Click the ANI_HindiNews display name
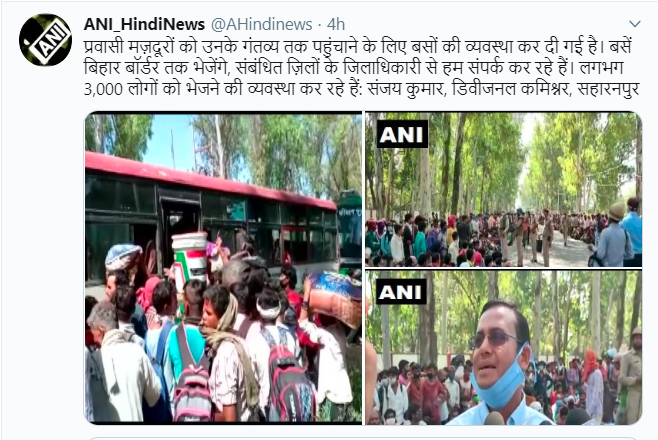 (x=144, y=24)
